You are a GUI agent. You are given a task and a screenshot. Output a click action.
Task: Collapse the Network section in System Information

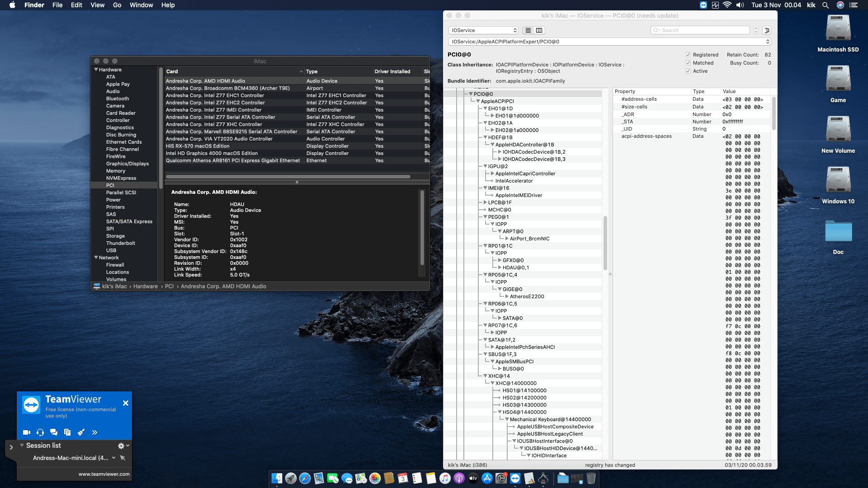(96, 258)
